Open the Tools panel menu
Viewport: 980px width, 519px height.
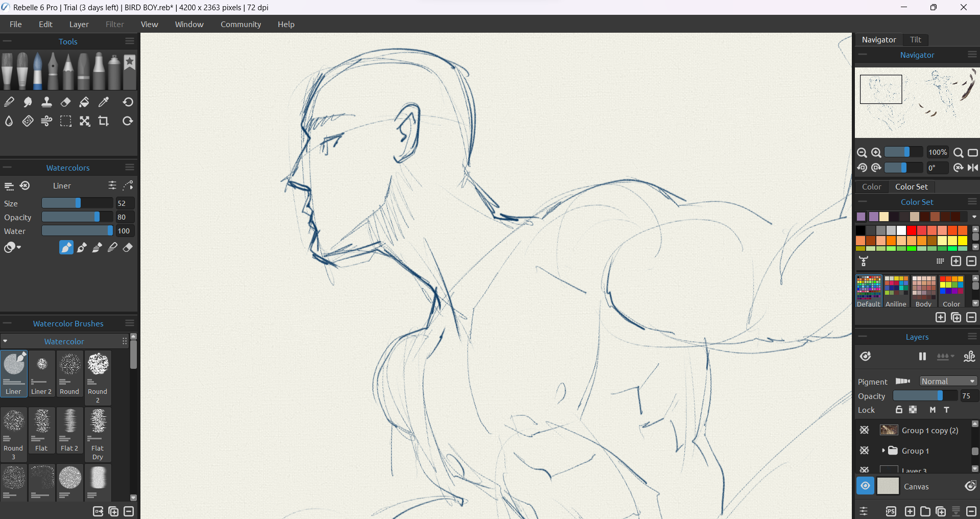point(130,41)
